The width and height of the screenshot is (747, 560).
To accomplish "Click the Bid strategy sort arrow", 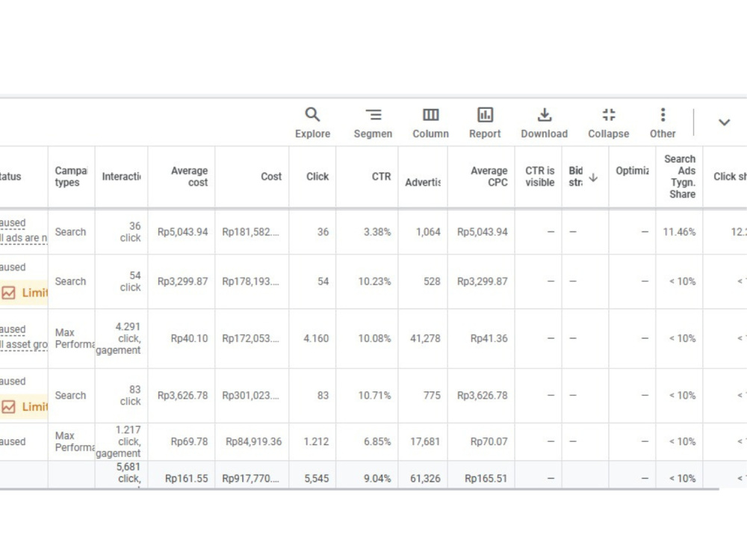I will tap(593, 178).
